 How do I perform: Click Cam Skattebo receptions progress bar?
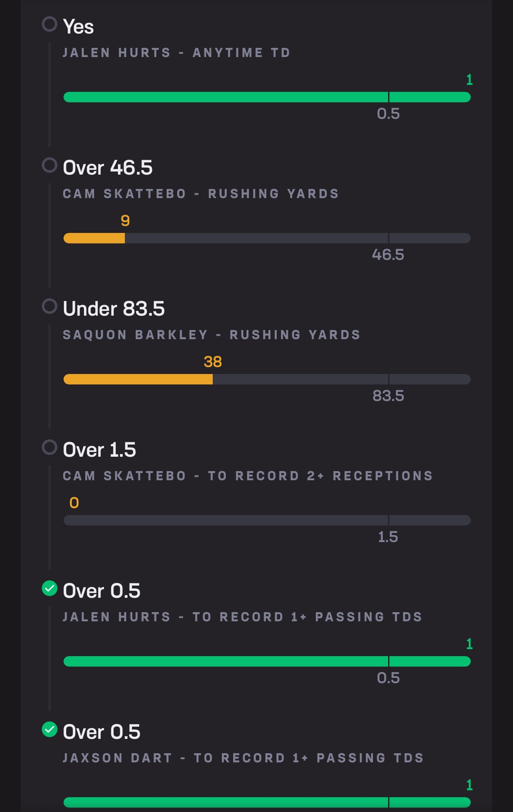(267, 520)
